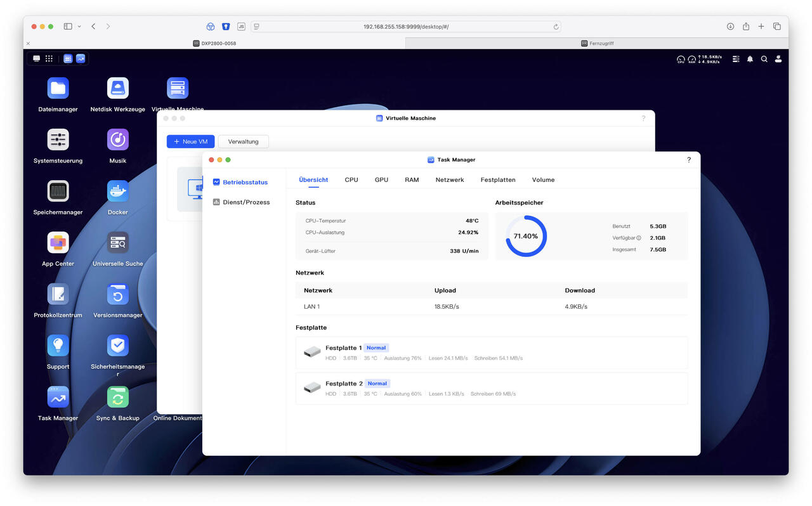The width and height of the screenshot is (812, 506).
Task: Open the all-apps grid icon
Action: pyautogui.click(x=49, y=58)
